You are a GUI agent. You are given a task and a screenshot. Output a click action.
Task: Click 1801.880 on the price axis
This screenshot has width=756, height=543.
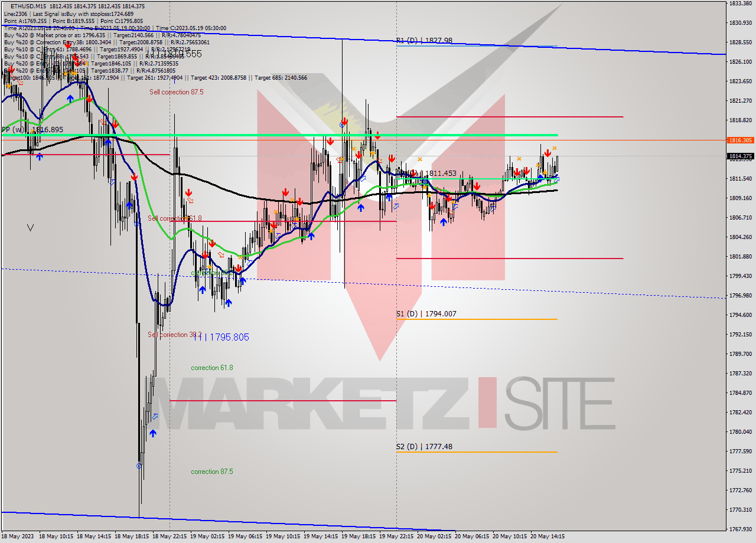pyautogui.click(x=740, y=256)
